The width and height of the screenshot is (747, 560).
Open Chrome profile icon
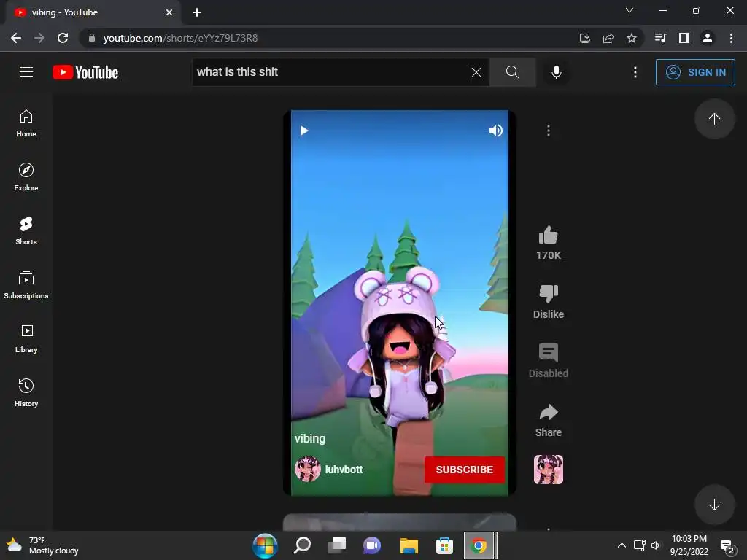click(708, 38)
